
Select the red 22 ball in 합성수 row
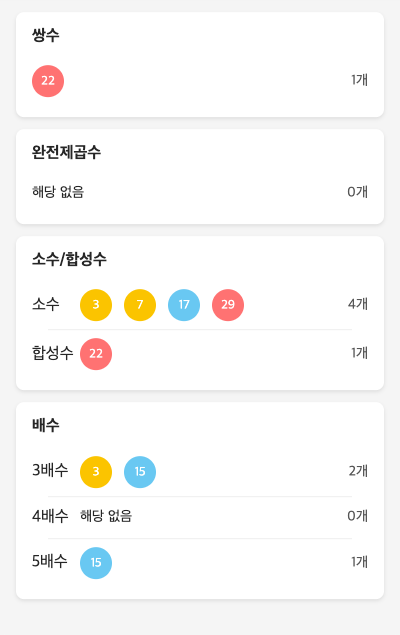[96, 354]
